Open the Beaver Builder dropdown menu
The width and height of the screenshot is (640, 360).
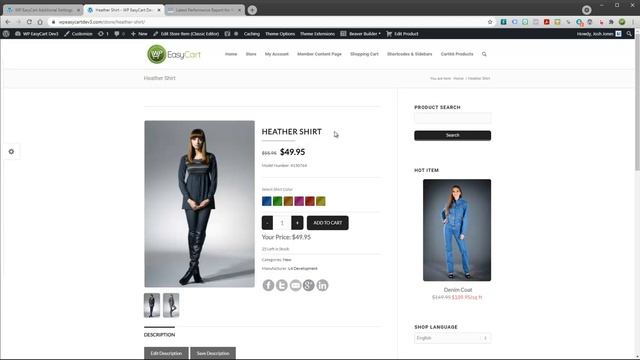coord(360,34)
